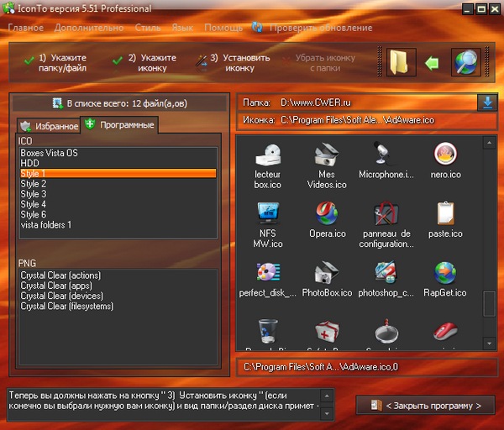Select the PhotoBox.ico icon

coord(327,279)
